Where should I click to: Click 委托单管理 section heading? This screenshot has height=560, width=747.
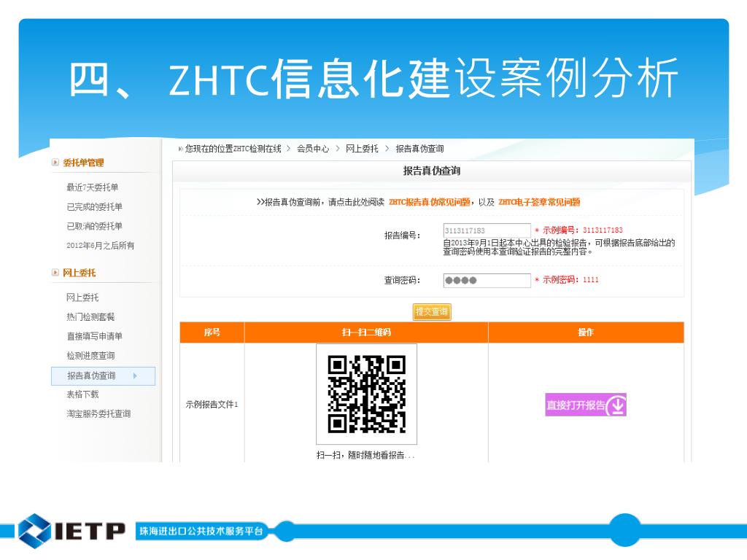click(x=83, y=163)
